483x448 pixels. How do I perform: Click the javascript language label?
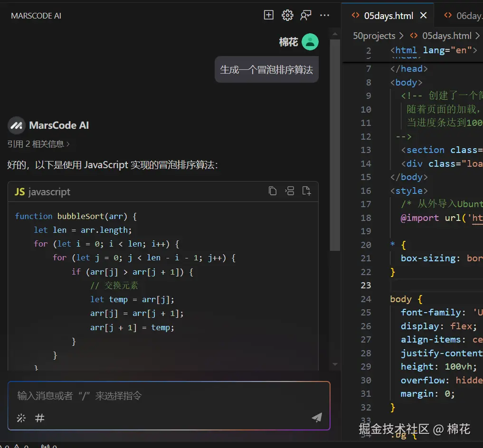point(49,192)
